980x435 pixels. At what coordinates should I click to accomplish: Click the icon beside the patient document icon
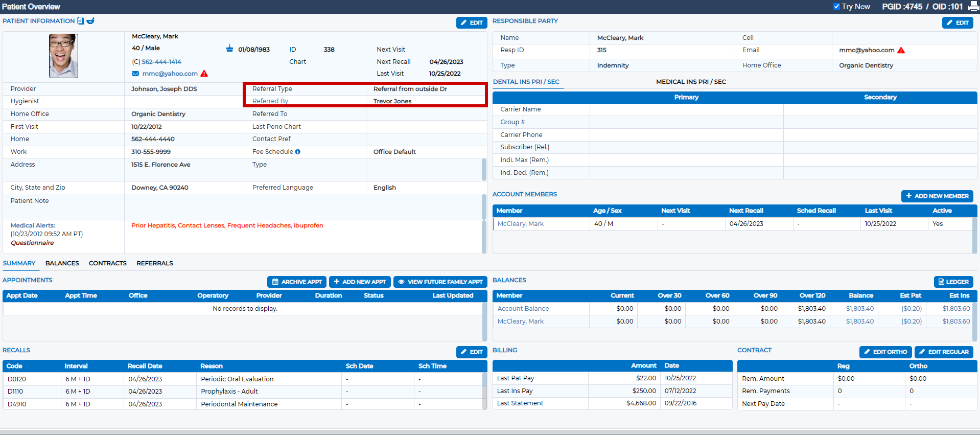click(x=90, y=21)
